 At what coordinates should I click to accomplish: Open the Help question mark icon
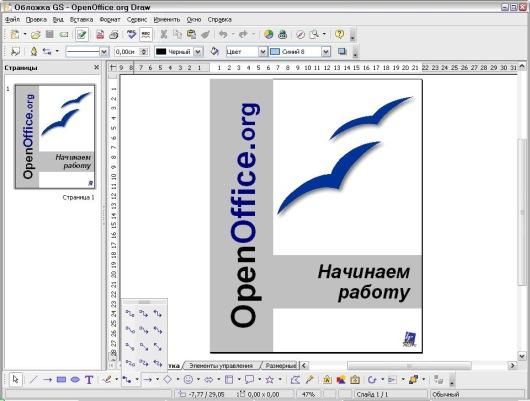[x=340, y=34]
